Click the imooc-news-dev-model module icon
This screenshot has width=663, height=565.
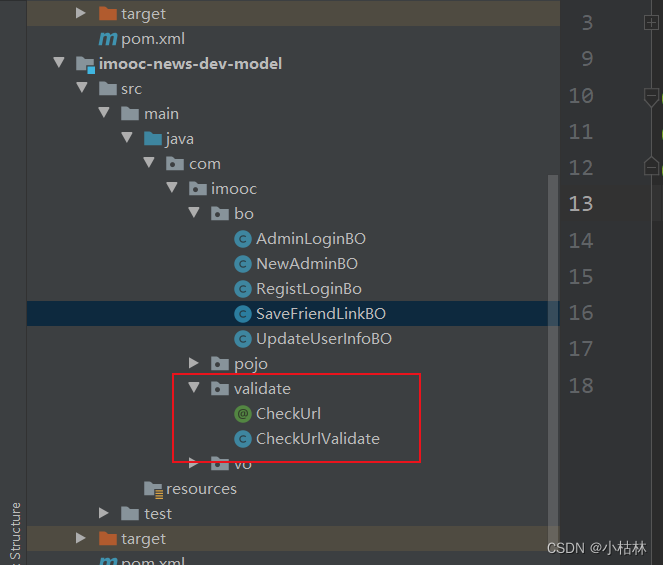(x=85, y=64)
